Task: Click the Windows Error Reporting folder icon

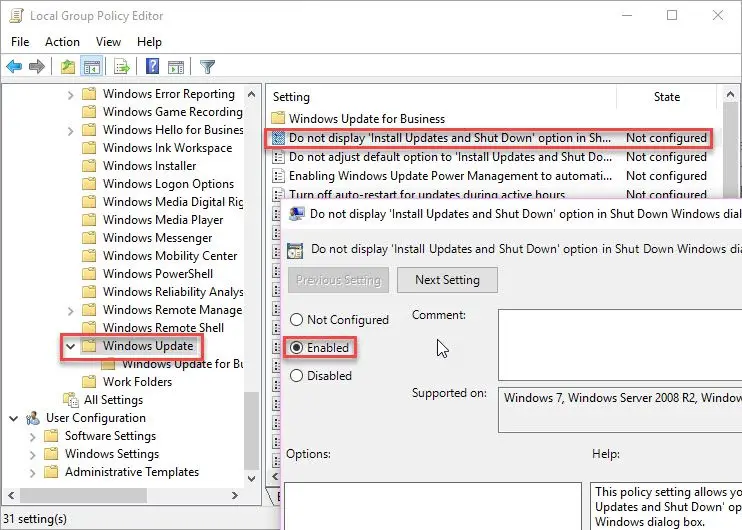Action: [x=89, y=94]
